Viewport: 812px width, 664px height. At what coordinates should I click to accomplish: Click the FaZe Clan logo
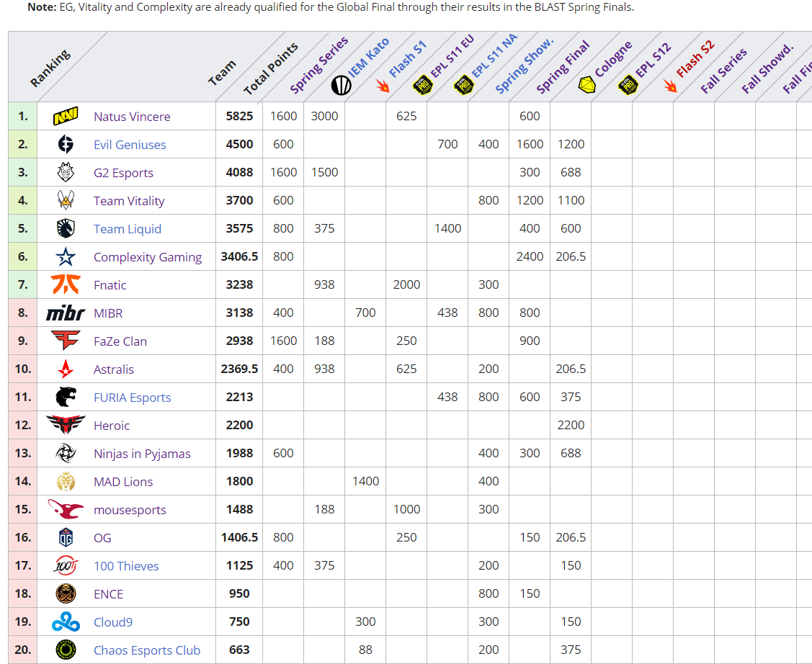click(x=66, y=341)
